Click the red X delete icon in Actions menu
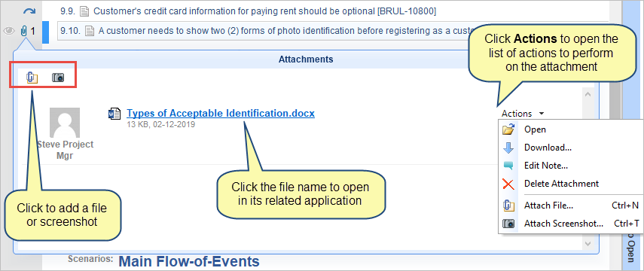Viewport: 644px width, 271px height. point(508,184)
